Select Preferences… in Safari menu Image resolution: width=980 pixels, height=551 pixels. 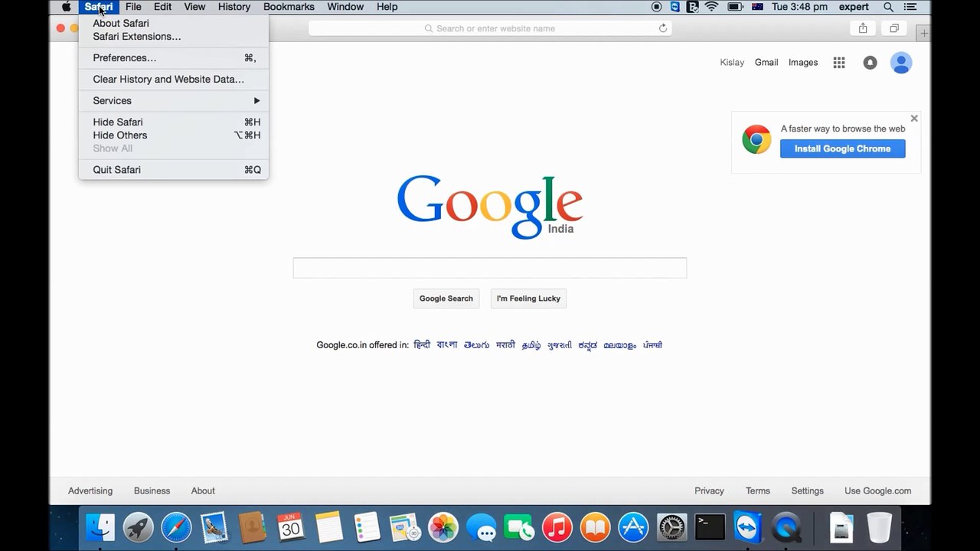(174, 57)
